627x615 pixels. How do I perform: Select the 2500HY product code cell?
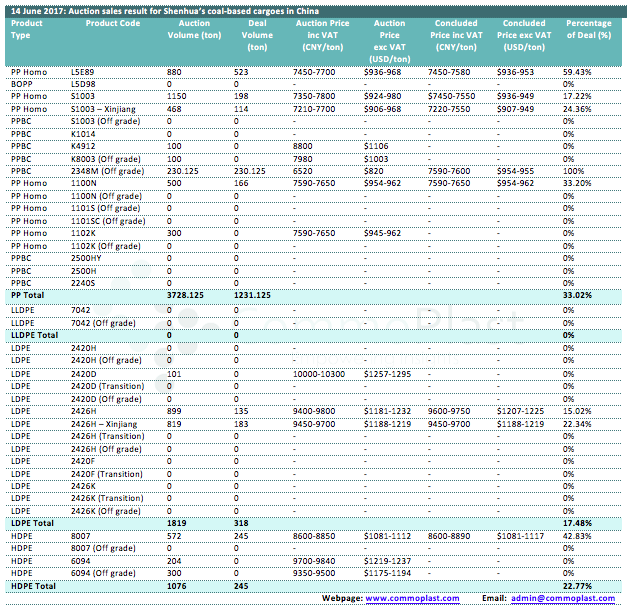(x=86, y=258)
